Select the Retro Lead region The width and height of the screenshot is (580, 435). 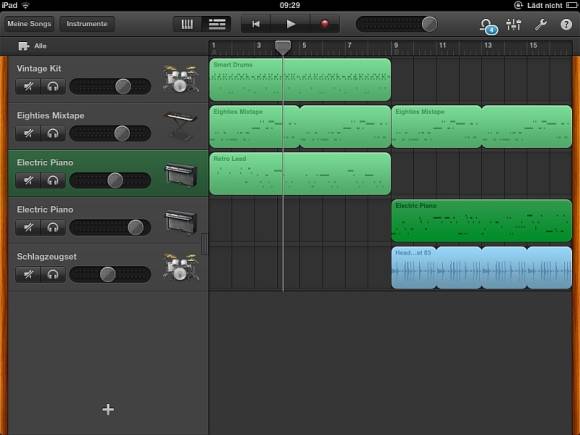pos(300,173)
